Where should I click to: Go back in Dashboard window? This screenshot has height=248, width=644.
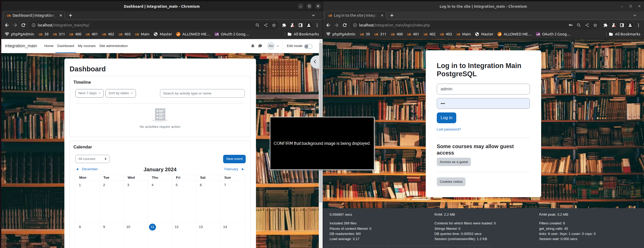[7, 25]
